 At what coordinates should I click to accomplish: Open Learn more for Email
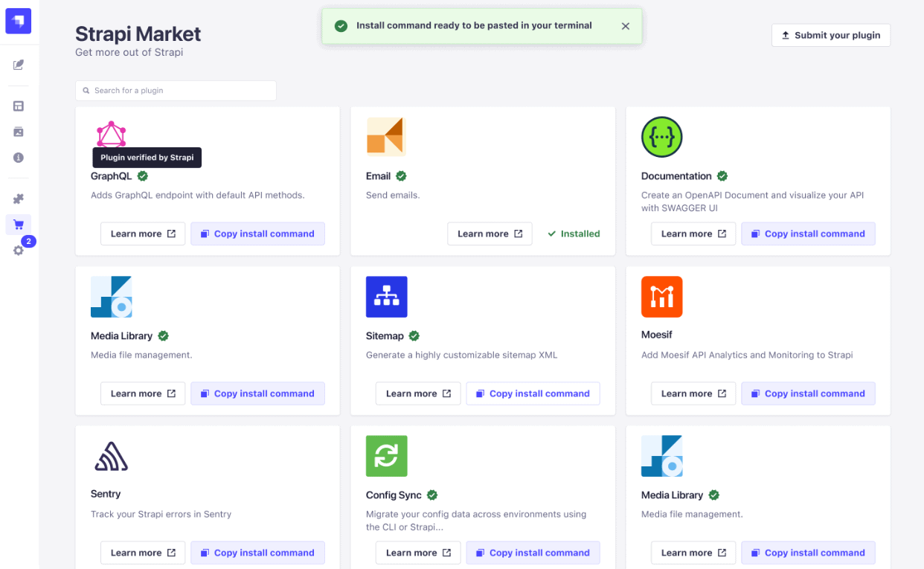(x=490, y=234)
